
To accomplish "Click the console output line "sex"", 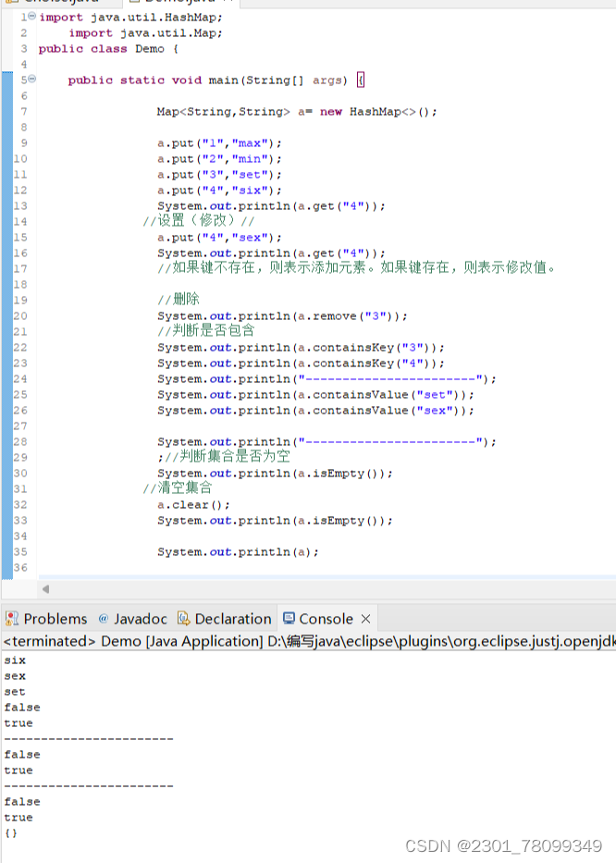I will tap(15, 676).
